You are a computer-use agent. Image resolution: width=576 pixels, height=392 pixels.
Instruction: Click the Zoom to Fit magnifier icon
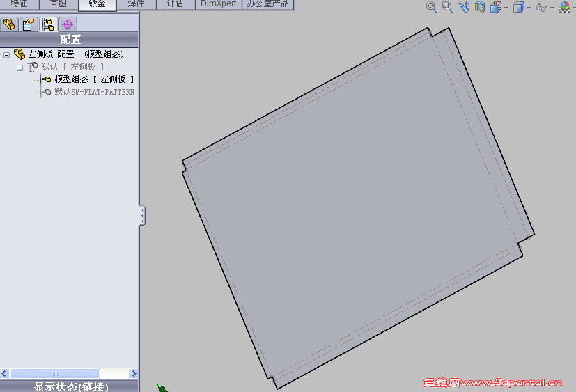coord(432,7)
